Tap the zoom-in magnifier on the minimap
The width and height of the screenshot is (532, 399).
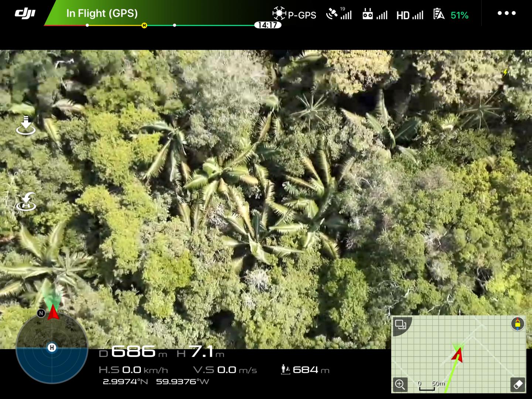point(399,385)
